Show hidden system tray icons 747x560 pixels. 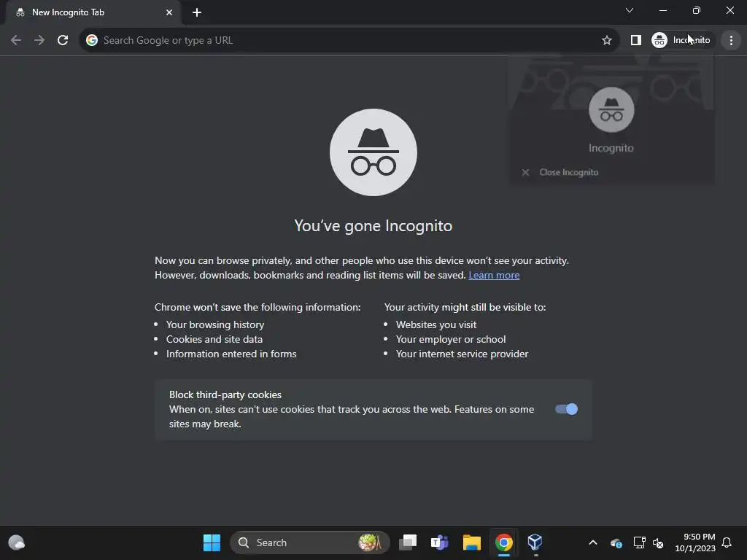click(x=593, y=542)
